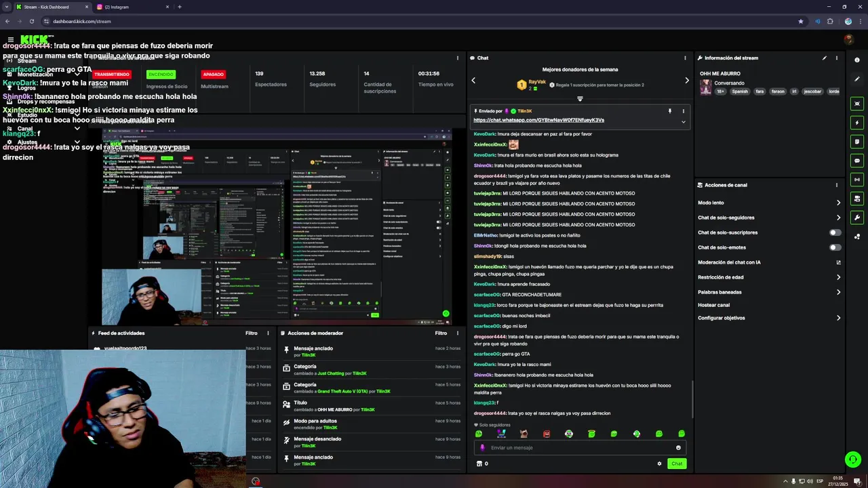Open Acciones de moderador three-dot menu

click(x=458, y=333)
